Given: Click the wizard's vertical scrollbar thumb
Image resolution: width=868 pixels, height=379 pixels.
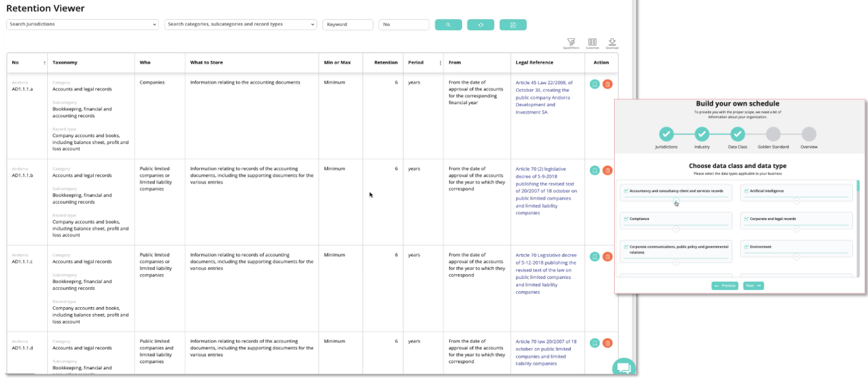Looking at the screenshot, I should pyautogui.click(x=858, y=186).
